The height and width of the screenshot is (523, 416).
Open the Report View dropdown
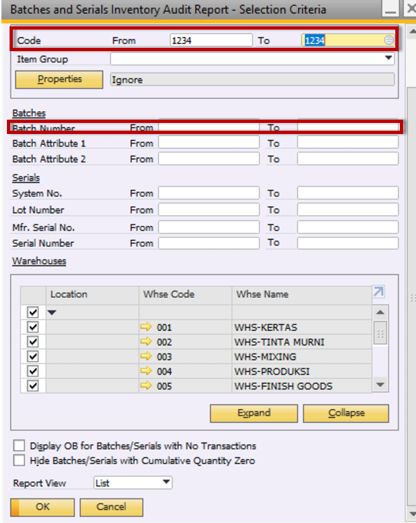click(x=166, y=482)
